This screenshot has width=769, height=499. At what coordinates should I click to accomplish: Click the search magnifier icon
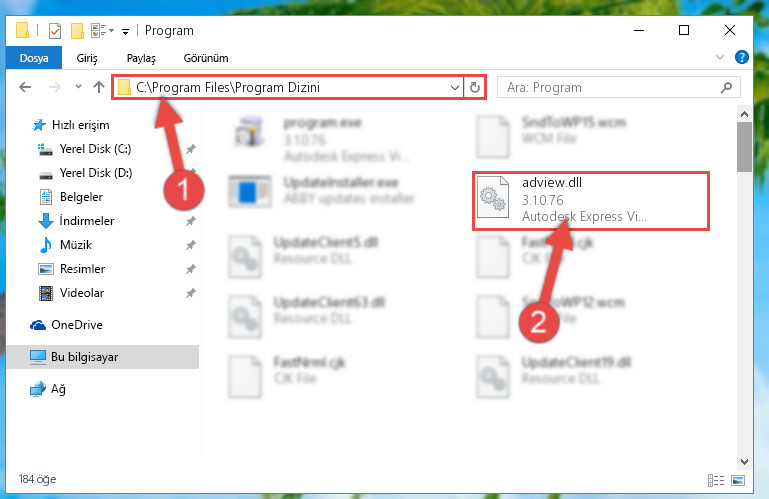(726, 87)
